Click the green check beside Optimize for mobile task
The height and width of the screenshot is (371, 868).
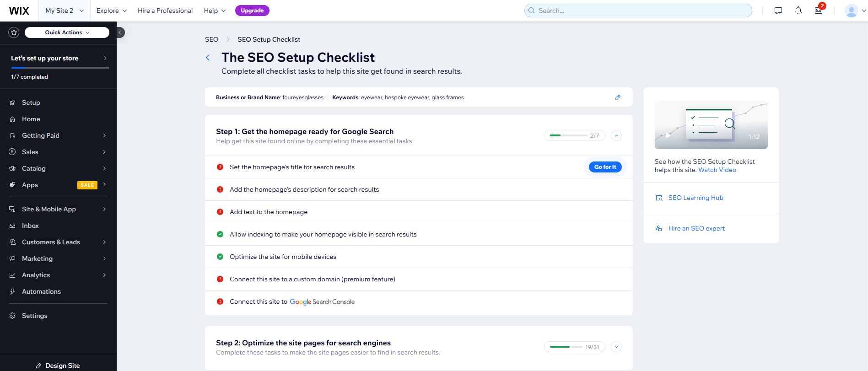220,257
